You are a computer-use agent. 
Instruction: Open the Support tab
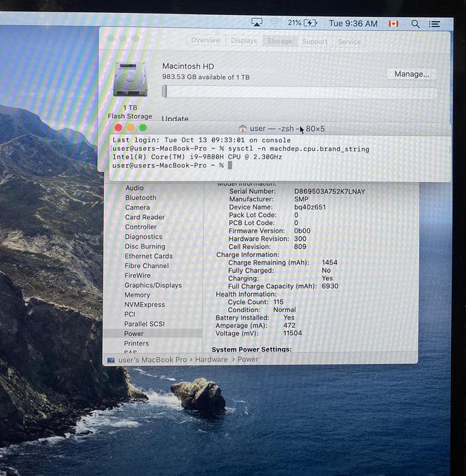315,41
